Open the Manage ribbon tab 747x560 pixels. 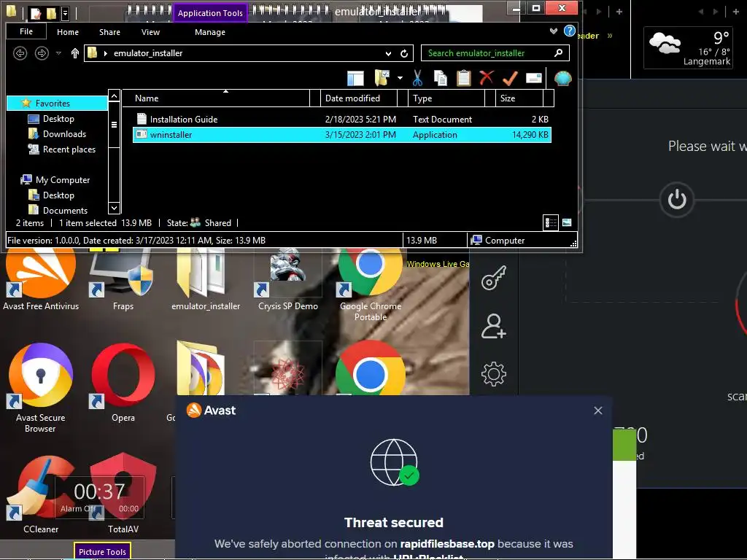(210, 32)
